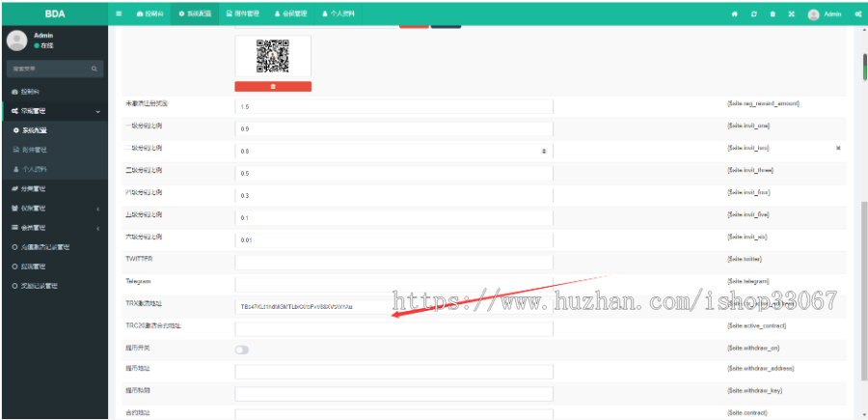868x420 pixels.
Task: Open 提现管理 in the sidebar
Action: (x=55, y=266)
